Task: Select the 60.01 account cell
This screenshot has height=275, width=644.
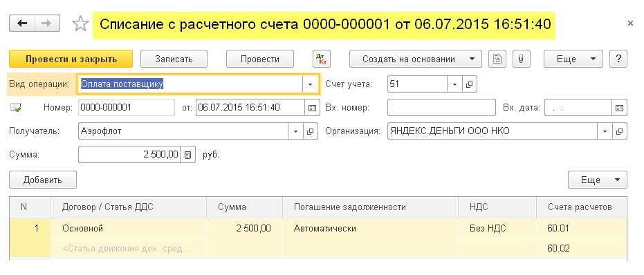Action: [582, 229]
